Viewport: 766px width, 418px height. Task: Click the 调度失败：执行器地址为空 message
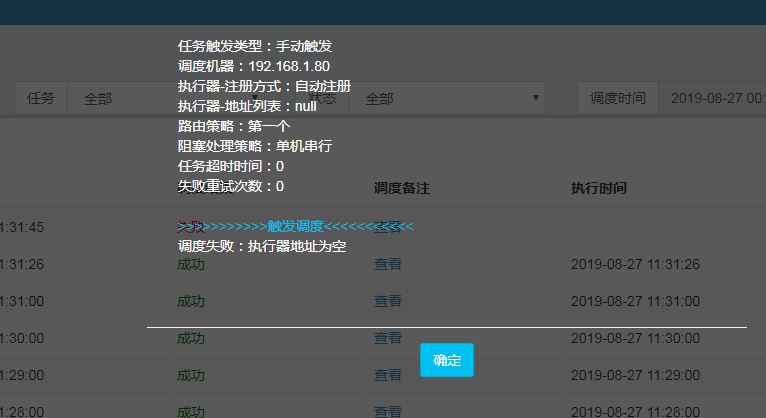[x=262, y=246]
